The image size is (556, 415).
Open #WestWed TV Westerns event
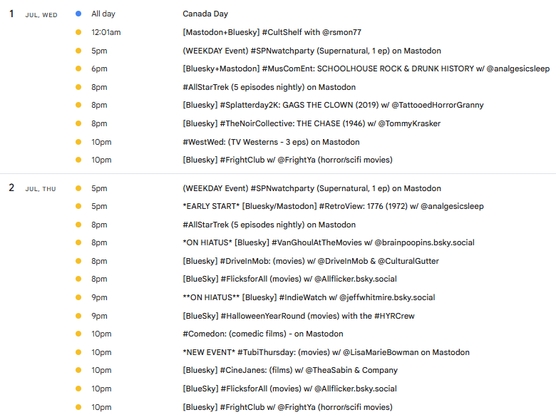[271, 142]
